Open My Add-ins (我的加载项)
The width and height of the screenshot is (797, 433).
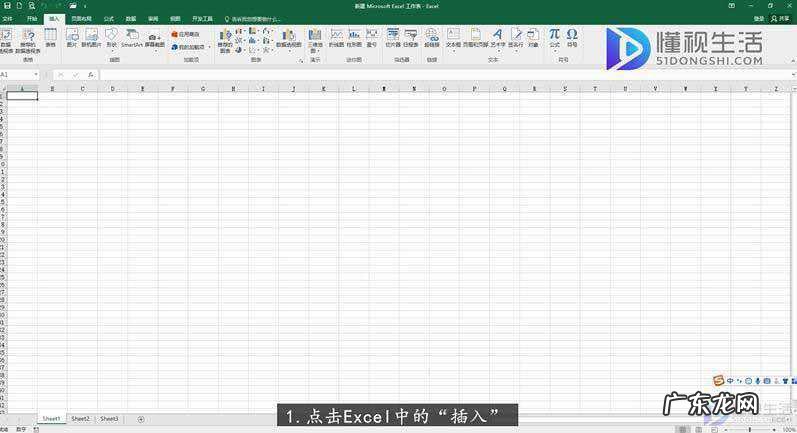(188, 47)
